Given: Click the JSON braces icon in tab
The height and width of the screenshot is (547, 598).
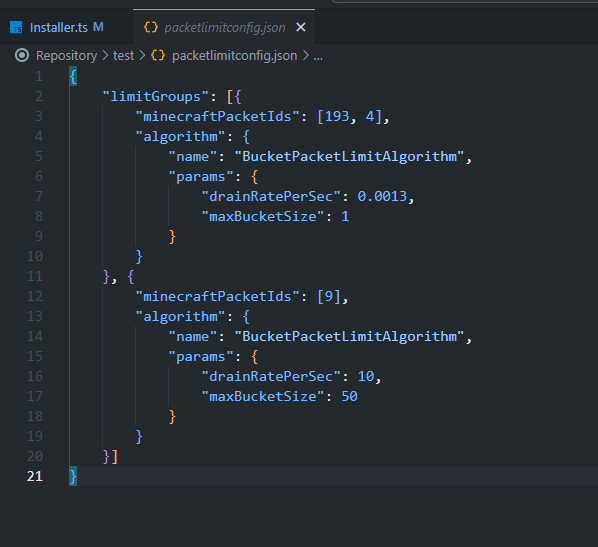Looking at the screenshot, I should [x=151, y=27].
